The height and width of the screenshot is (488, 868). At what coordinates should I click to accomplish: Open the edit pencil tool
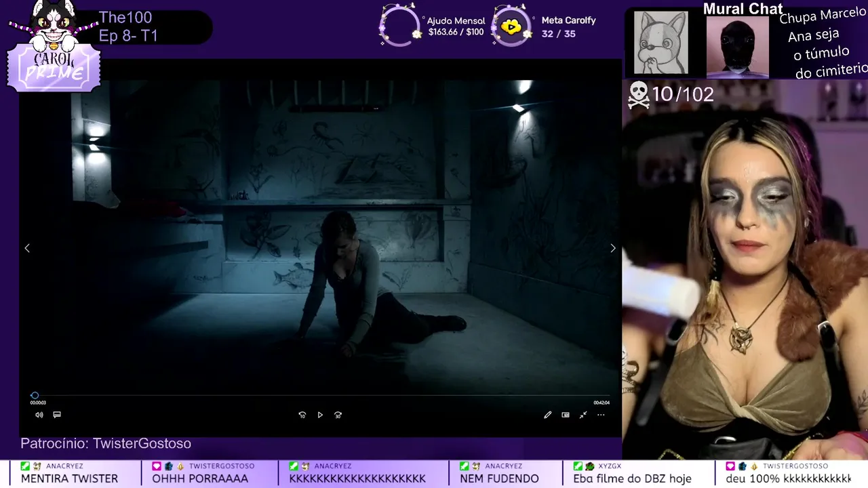(x=547, y=415)
